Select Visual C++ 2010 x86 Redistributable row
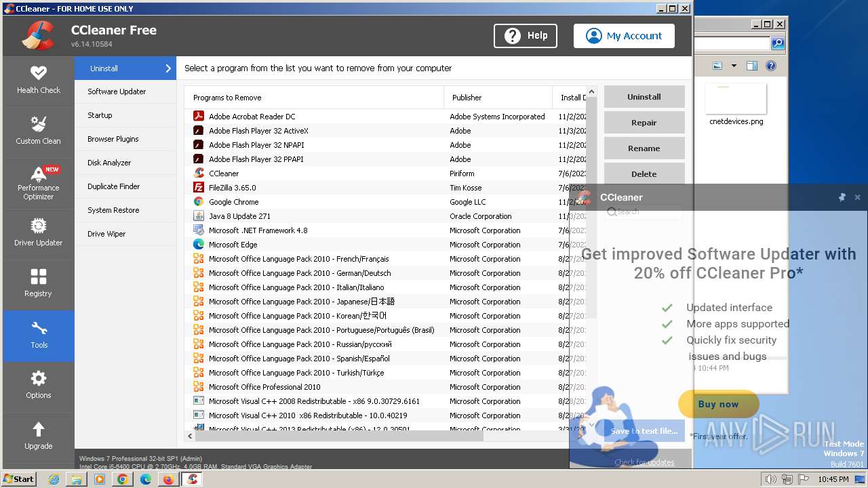 tap(387, 415)
